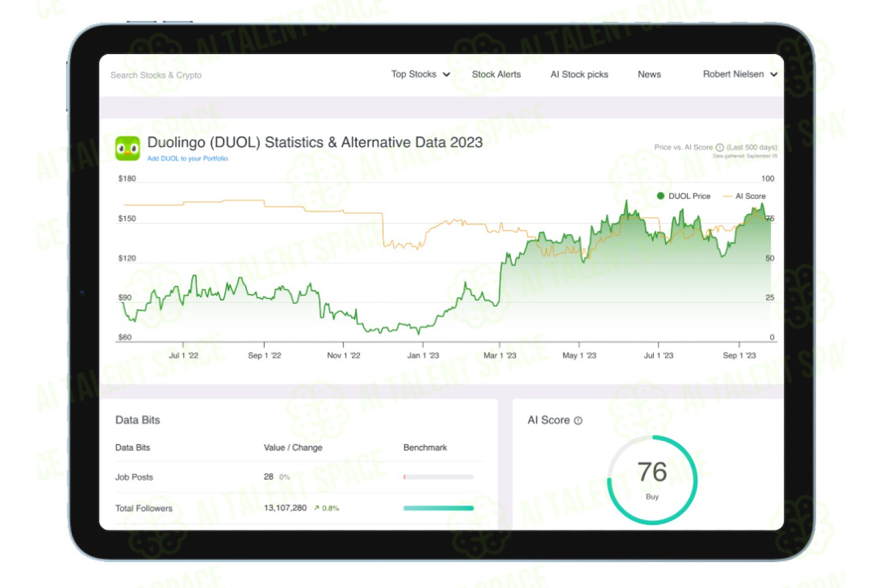This screenshot has height=588, width=882.
Task: Click the $150 price axis label
Action: click(x=127, y=218)
